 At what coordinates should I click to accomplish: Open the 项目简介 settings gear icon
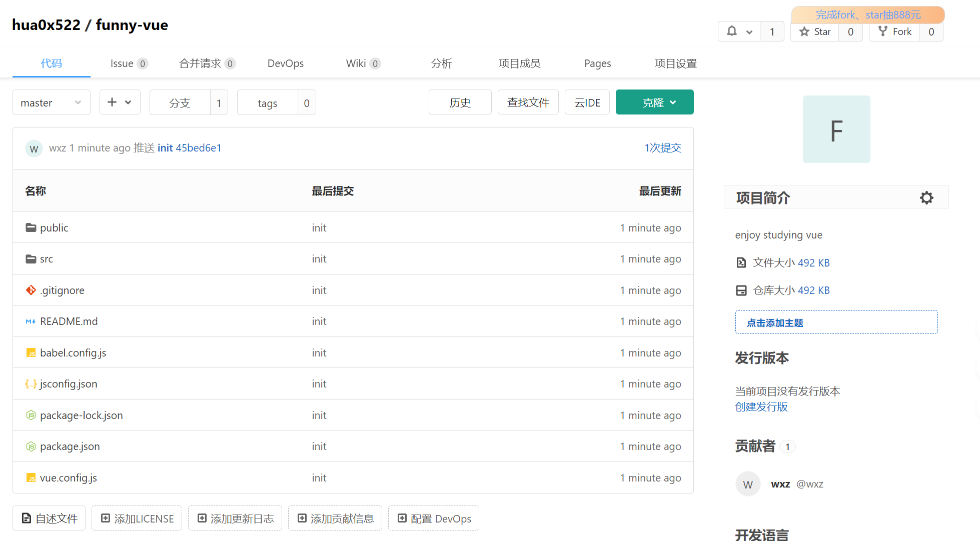[x=926, y=197]
